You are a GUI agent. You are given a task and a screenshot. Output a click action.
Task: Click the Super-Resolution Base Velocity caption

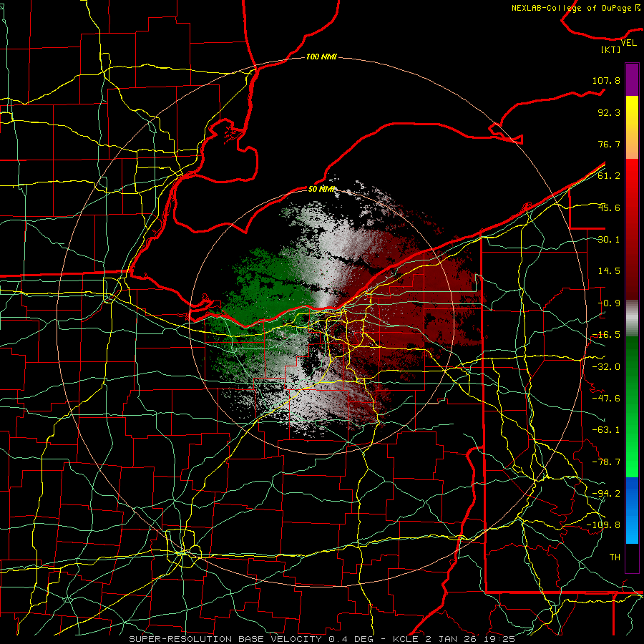click(321, 639)
